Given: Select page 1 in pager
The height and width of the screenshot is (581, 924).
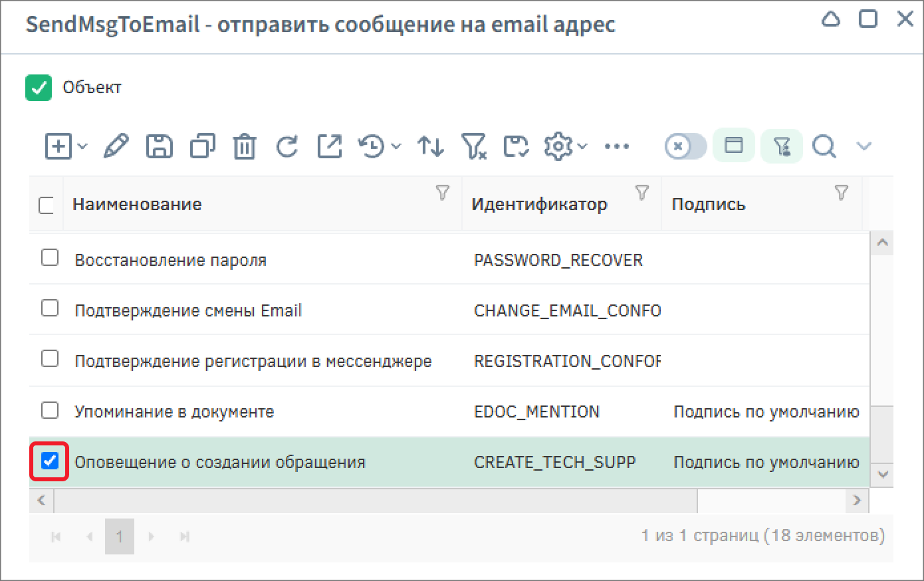Looking at the screenshot, I should (120, 536).
